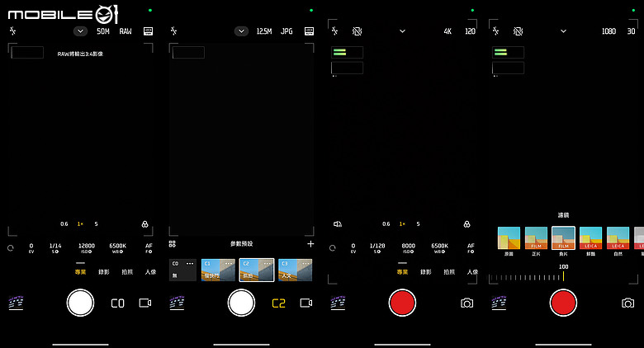Adjust the 1/128 shutter speed value

click(x=377, y=248)
